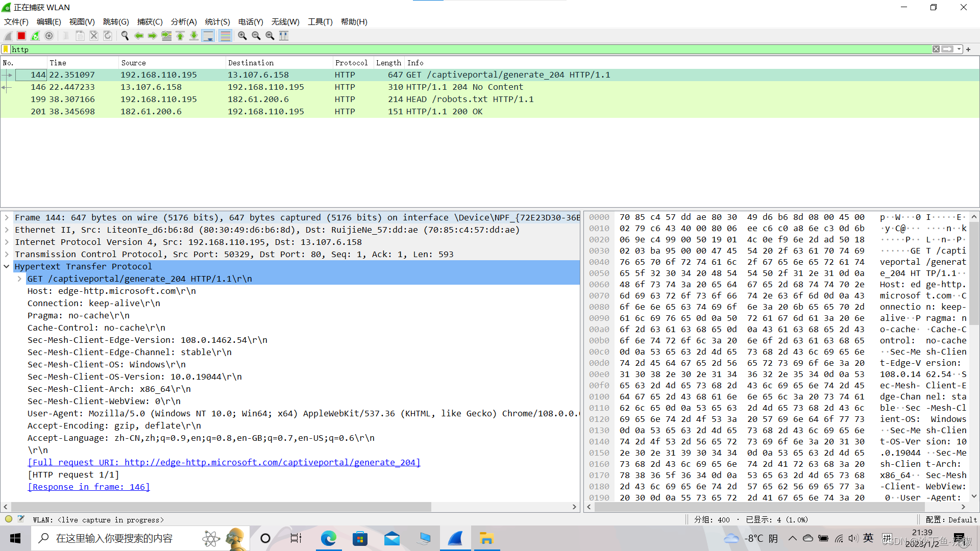Open the 工具(T) menu
Screen dimensions: 980x551
pyautogui.click(x=320, y=22)
